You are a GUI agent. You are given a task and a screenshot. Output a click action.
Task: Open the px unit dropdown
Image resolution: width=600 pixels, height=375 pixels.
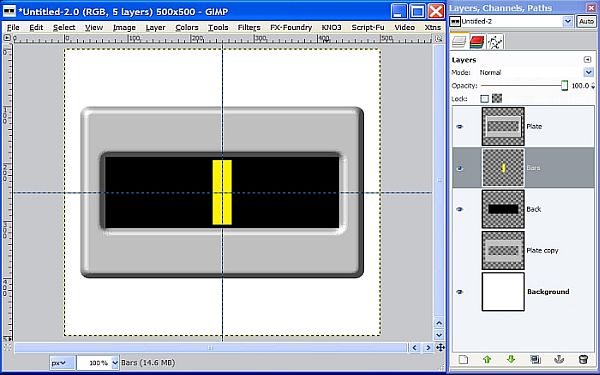[x=62, y=363]
